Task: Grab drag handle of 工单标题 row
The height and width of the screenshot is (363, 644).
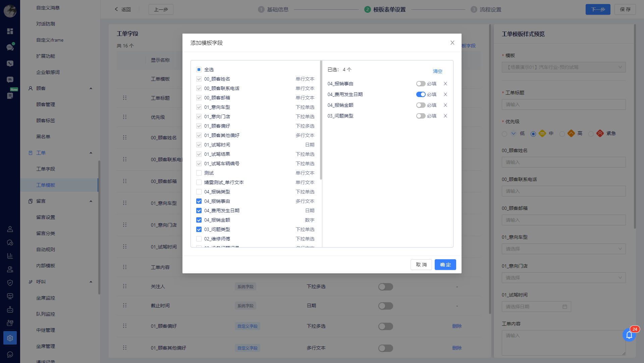Action: (125, 98)
